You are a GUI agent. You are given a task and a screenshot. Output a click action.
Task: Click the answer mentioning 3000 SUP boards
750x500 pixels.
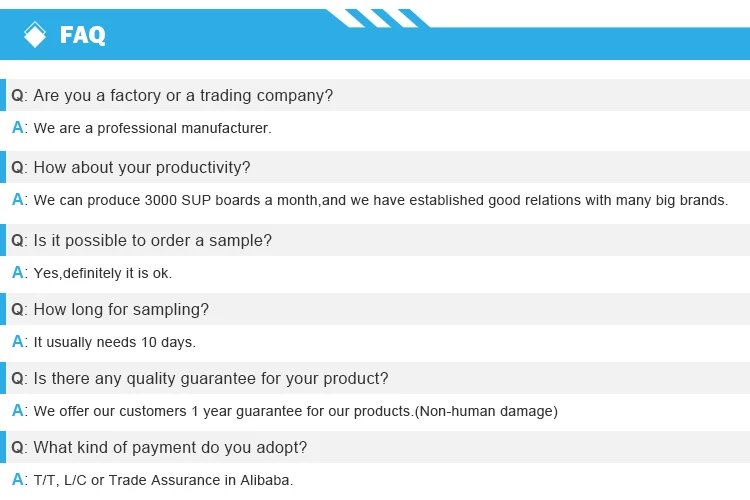click(381, 200)
